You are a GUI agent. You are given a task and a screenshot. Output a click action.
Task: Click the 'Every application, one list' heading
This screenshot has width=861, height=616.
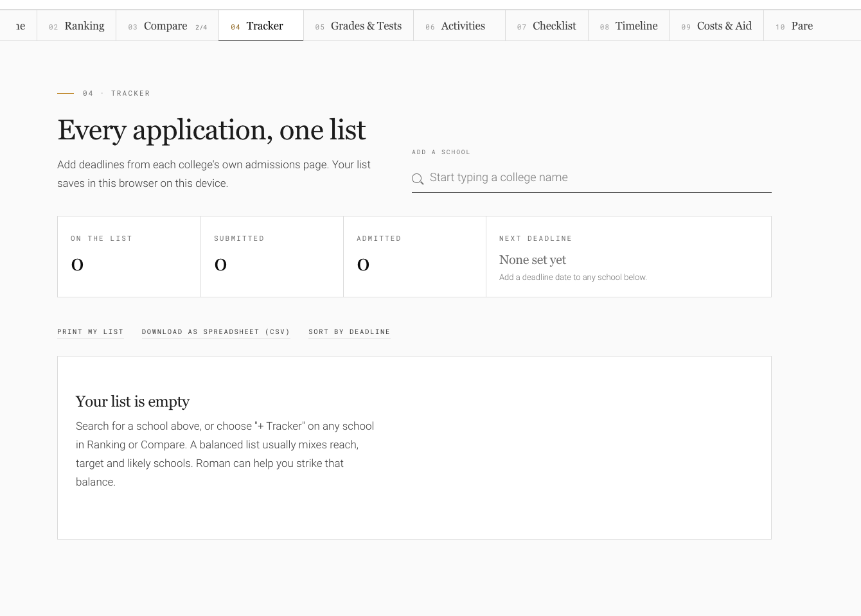(x=211, y=130)
